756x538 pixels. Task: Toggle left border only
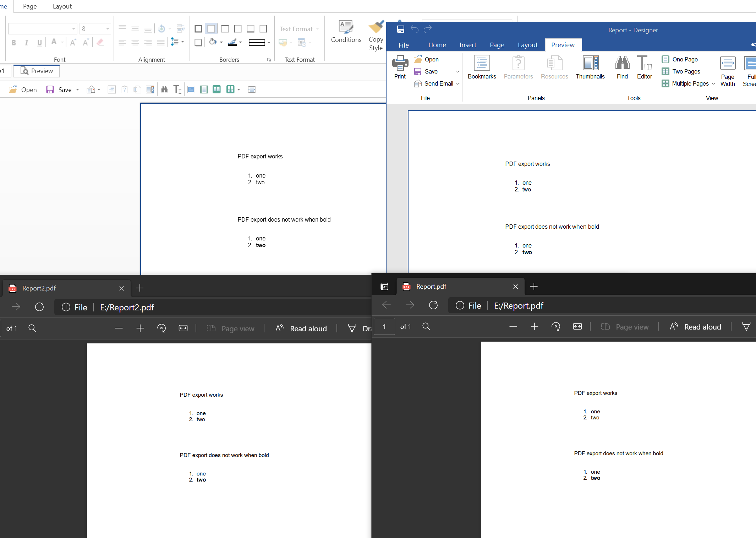(238, 29)
